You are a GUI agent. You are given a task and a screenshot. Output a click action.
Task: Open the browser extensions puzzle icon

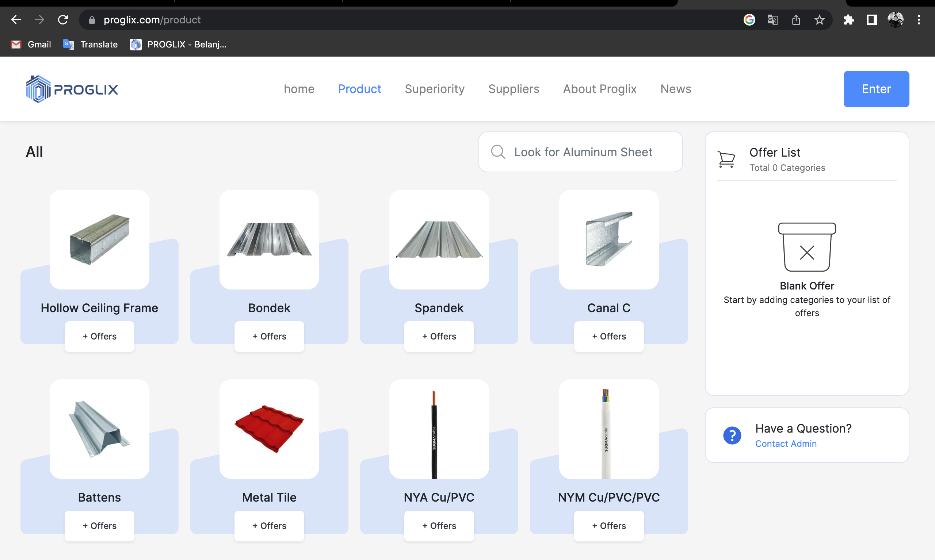pyautogui.click(x=848, y=20)
